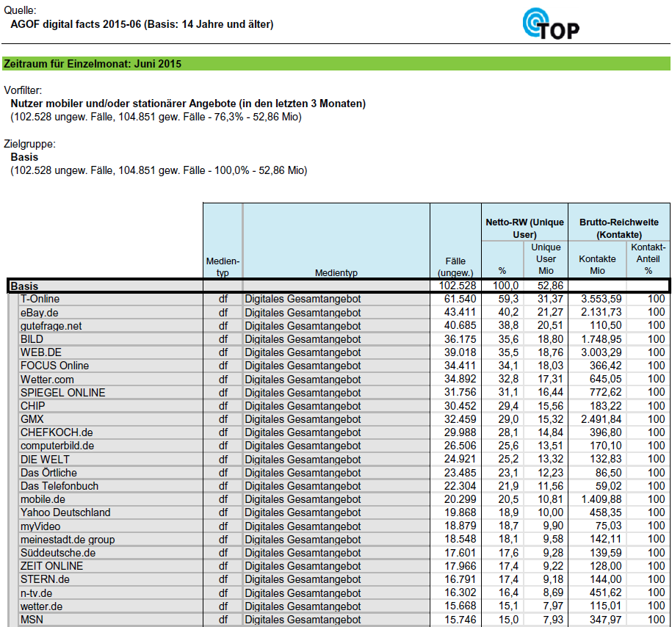Click BILD unique users value 18,80
Screen dimensions: 672x627
click(x=550, y=339)
